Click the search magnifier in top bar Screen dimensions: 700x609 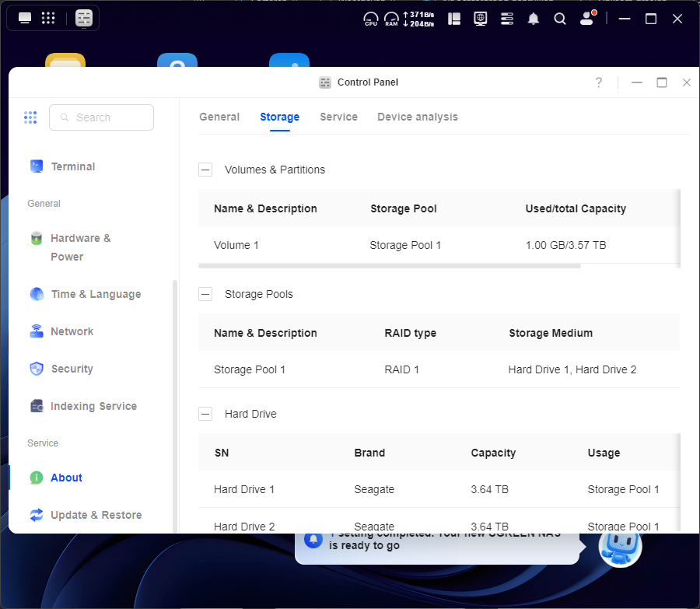[560, 19]
